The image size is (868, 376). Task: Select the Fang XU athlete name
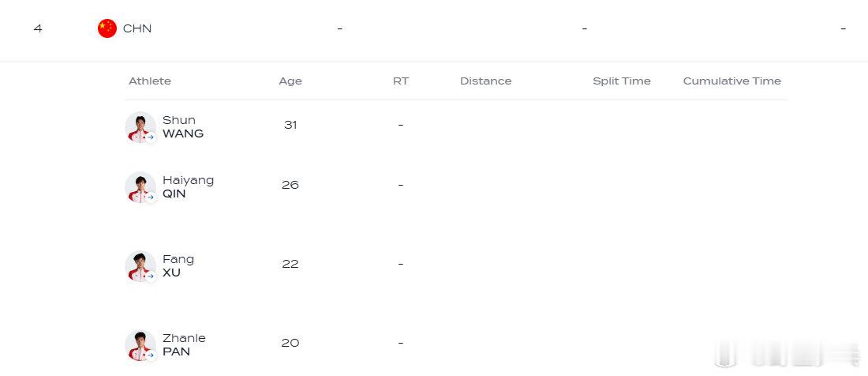[x=178, y=265]
